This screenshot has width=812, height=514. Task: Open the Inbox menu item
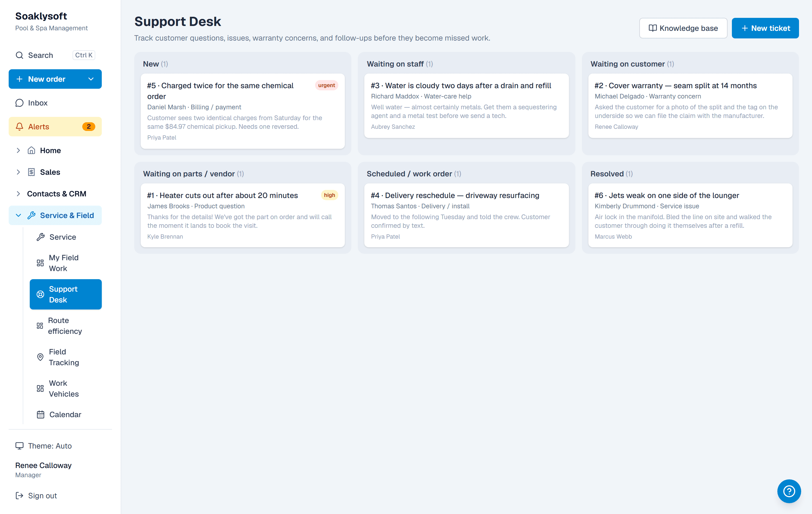click(55, 103)
